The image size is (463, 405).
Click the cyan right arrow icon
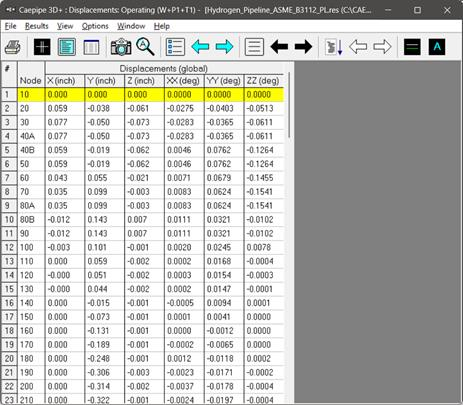click(224, 47)
